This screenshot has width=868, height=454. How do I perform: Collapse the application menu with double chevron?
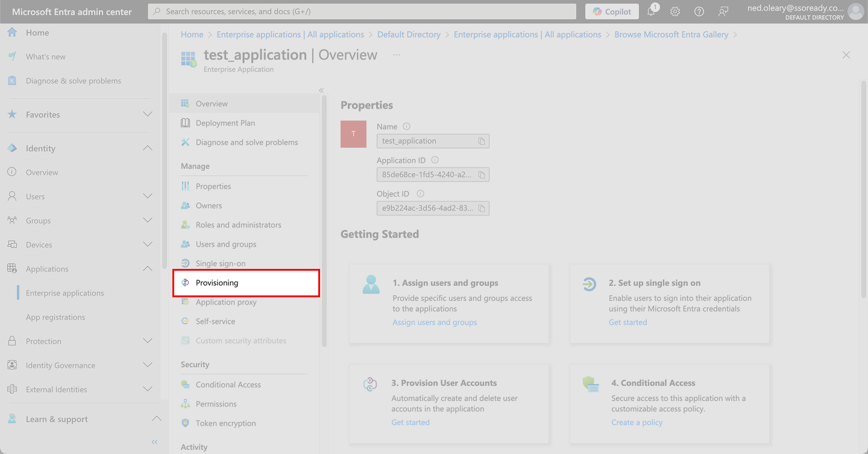pos(321,90)
